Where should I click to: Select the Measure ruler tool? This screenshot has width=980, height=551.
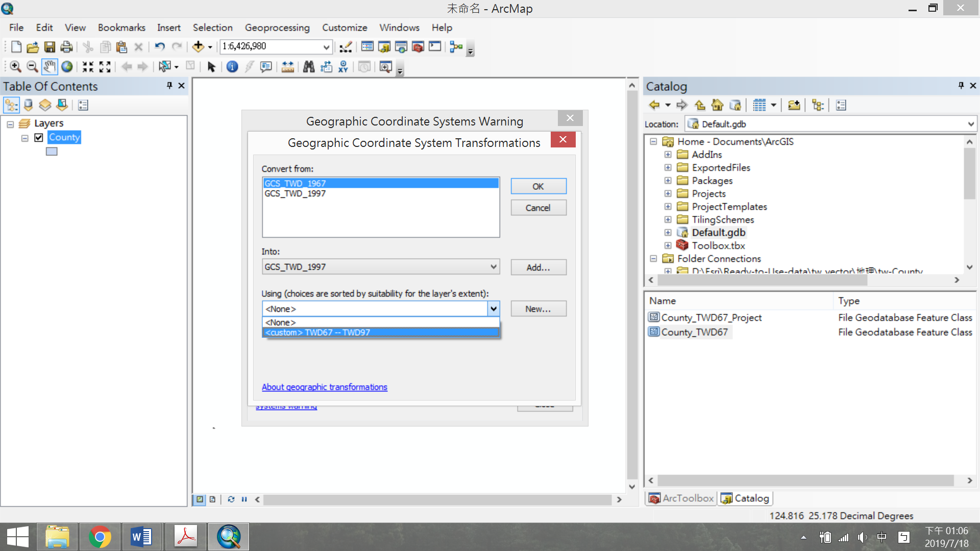[x=288, y=67]
